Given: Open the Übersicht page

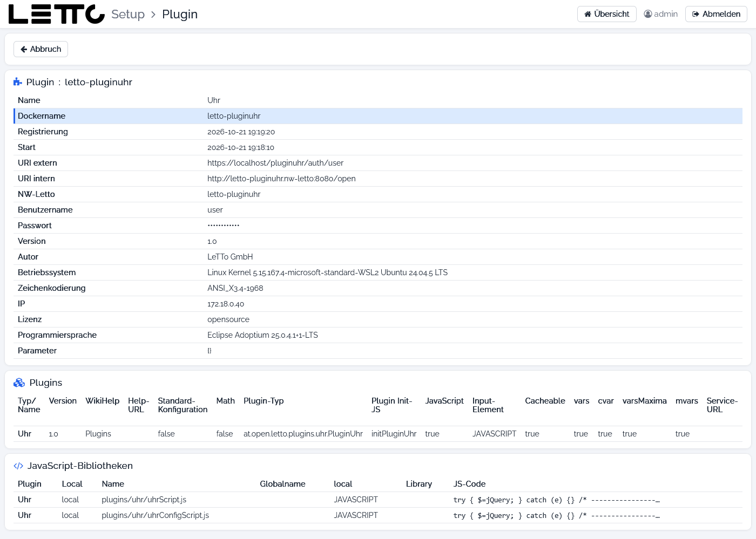Looking at the screenshot, I should 607,14.
